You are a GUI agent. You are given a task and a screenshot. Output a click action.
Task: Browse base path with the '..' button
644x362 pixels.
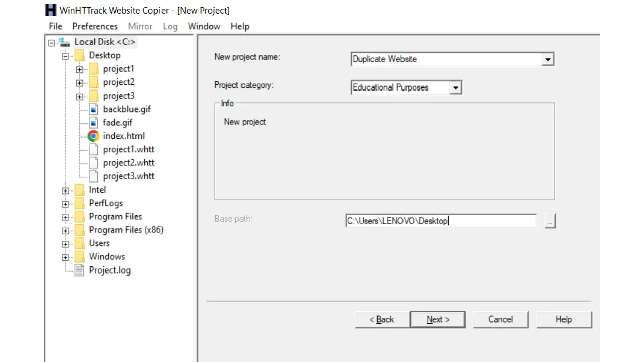pyautogui.click(x=550, y=221)
